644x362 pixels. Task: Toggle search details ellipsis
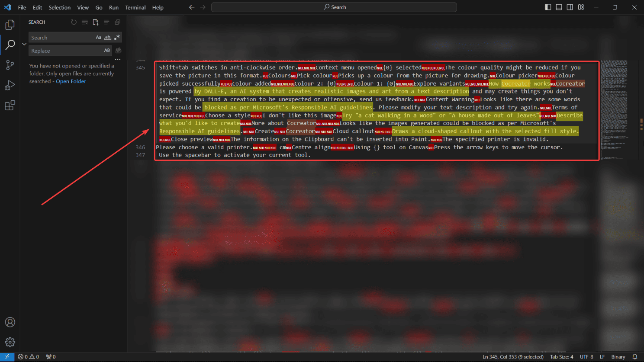118,59
